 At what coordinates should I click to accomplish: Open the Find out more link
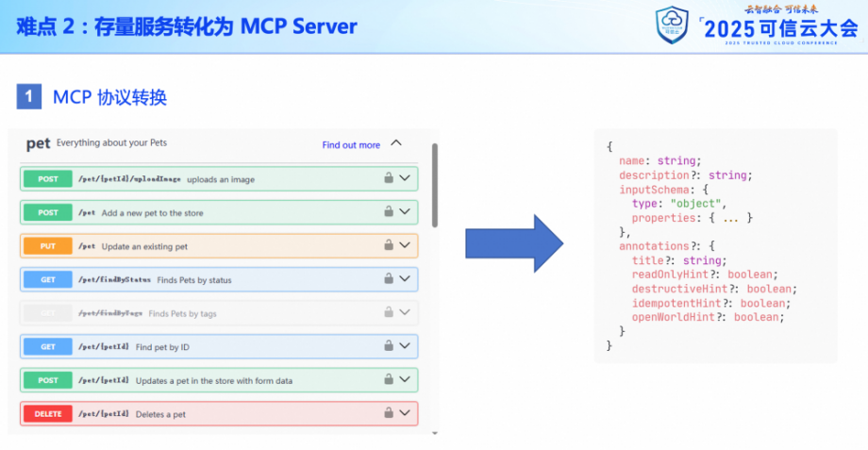pyautogui.click(x=351, y=145)
